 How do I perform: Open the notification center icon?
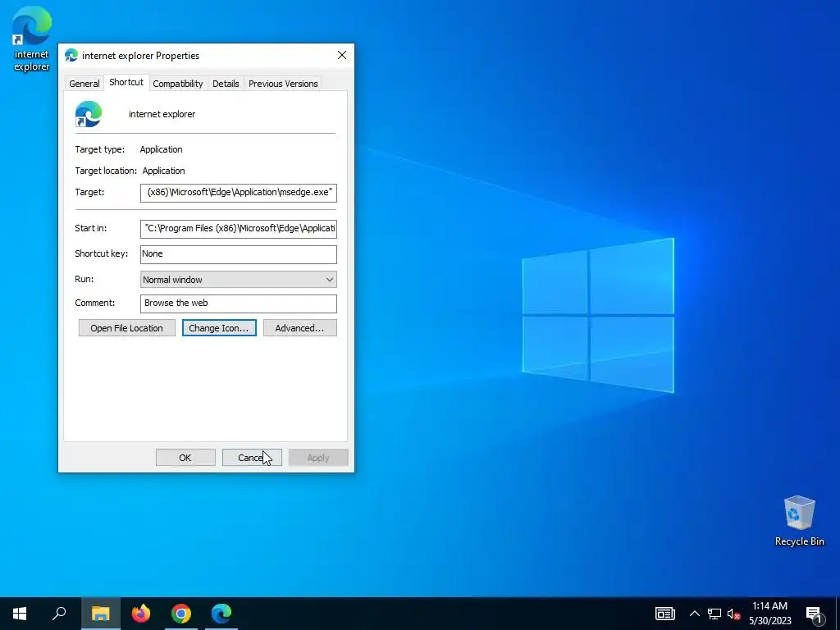click(x=814, y=614)
